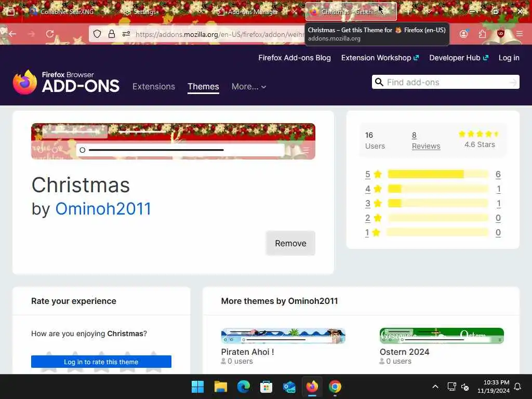Open the Piraten Ahoi ! theme thumbnail
Image resolution: width=532 pixels, height=399 pixels.
click(x=283, y=336)
